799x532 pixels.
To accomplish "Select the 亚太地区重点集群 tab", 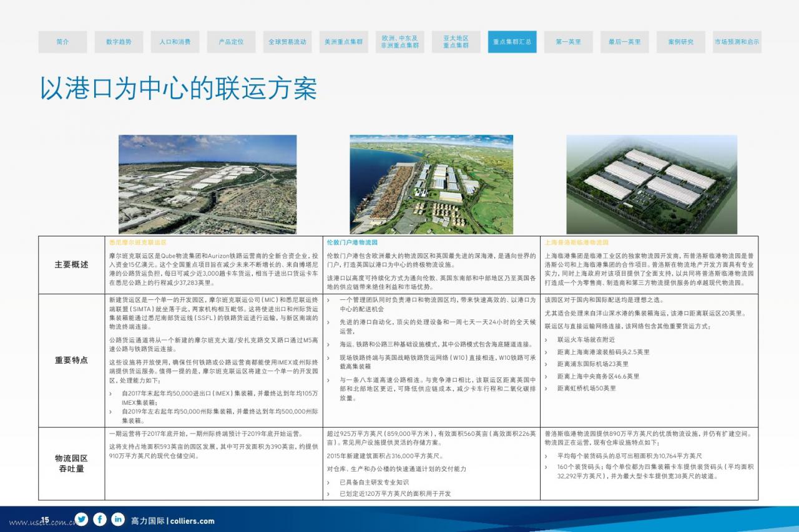I will point(456,42).
